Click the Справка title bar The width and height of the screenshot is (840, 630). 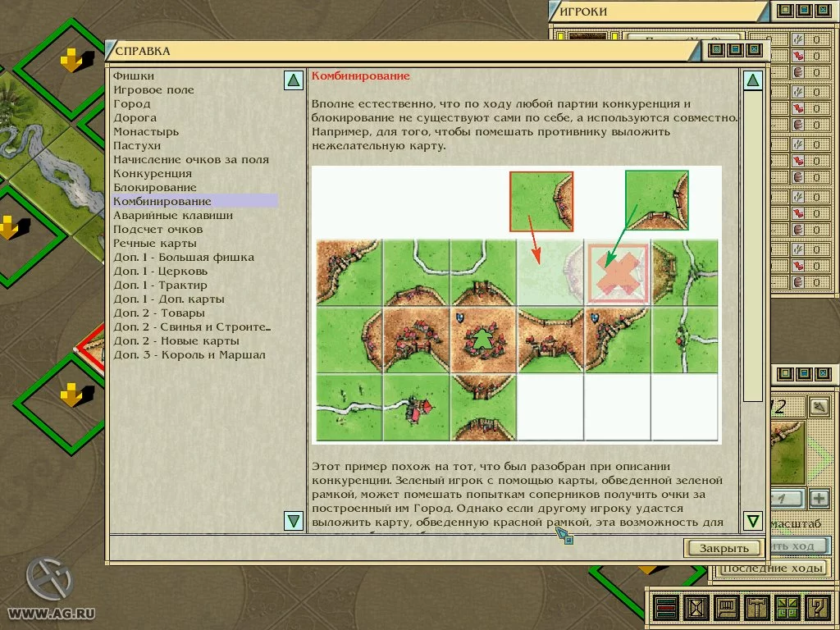402,51
